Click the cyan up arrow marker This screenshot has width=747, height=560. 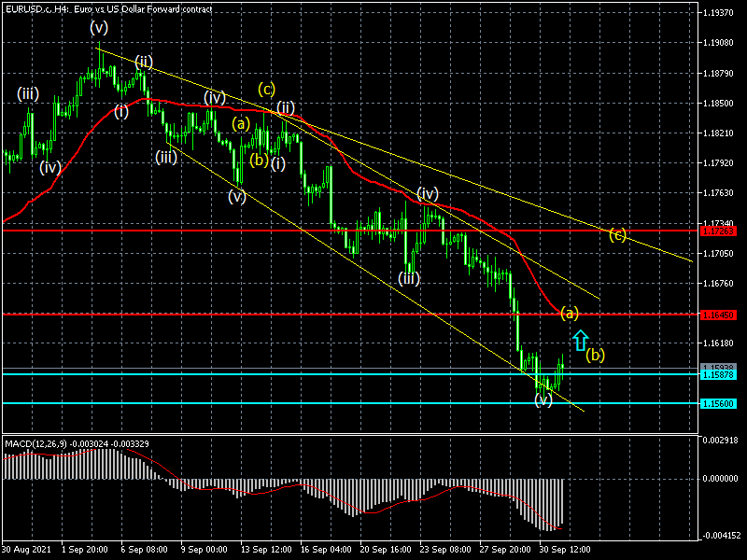[580, 340]
